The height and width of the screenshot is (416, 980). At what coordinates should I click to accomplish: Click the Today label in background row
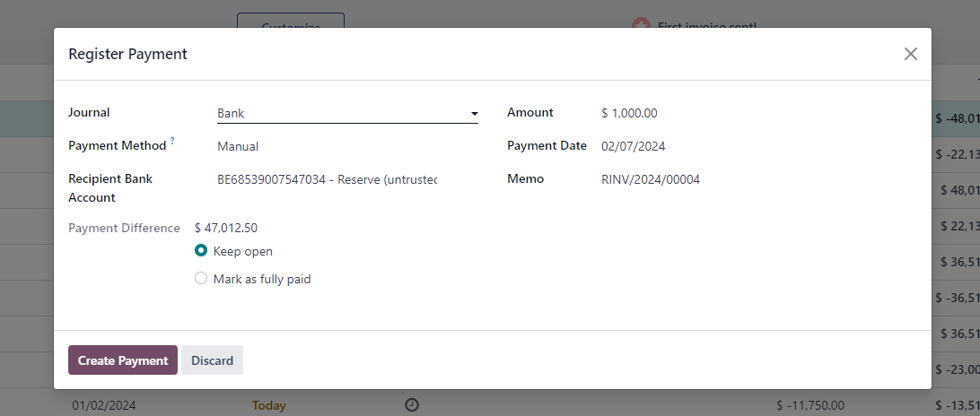(x=268, y=406)
